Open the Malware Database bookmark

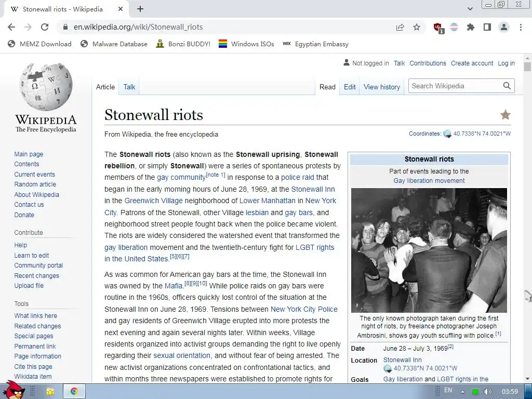tap(114, 44)
